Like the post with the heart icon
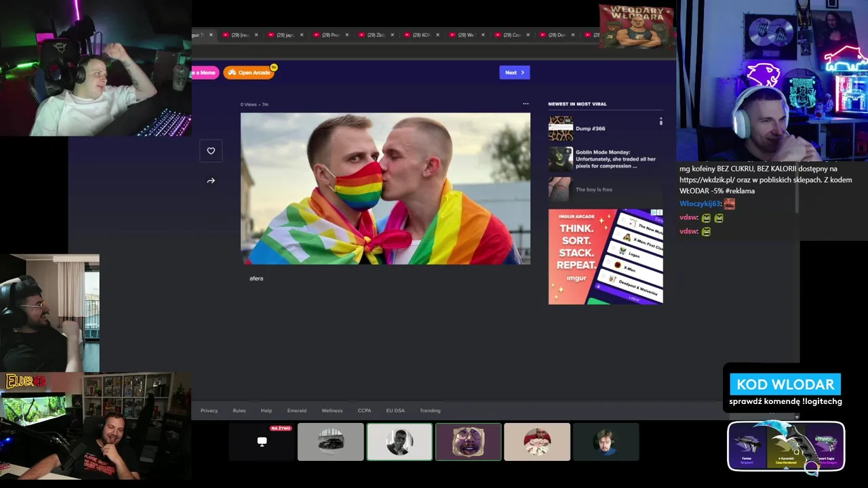 click(211, 151)
